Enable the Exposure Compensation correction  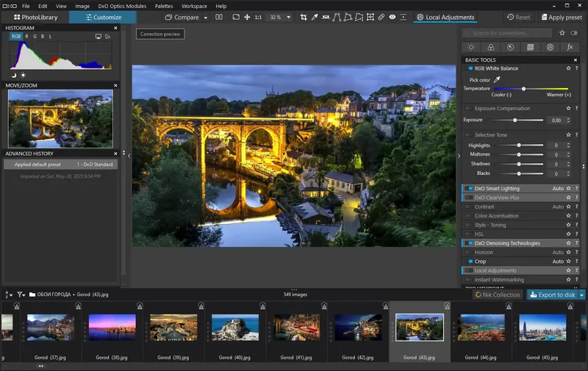tap(470, 109)
